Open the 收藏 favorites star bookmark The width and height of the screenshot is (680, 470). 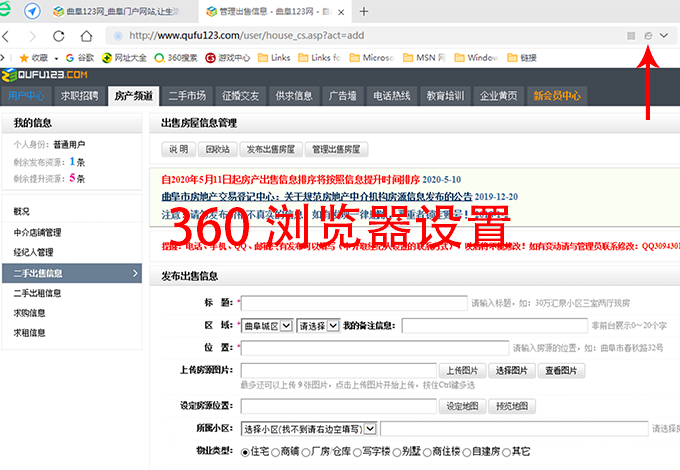(30, 58)
